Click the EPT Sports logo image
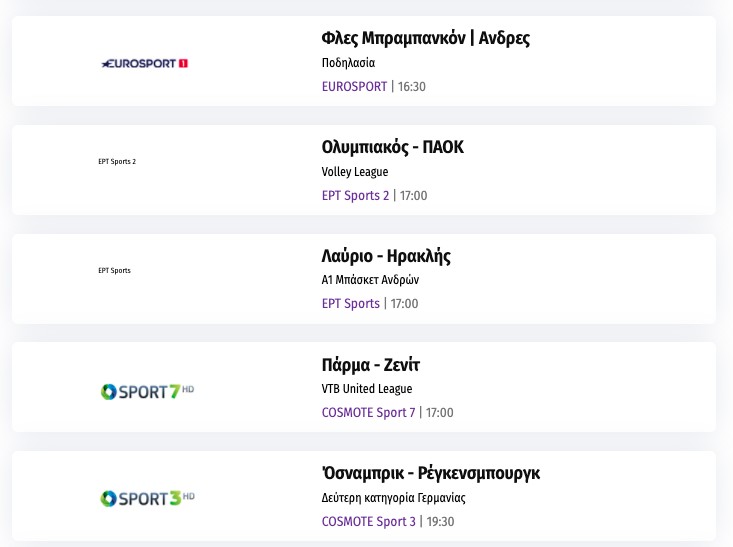 [114, 270]
